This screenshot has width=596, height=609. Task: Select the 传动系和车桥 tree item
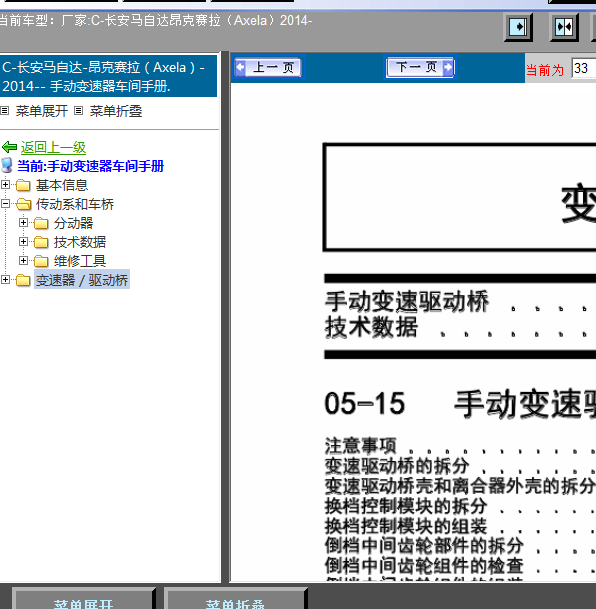click(x=75, y=204)
